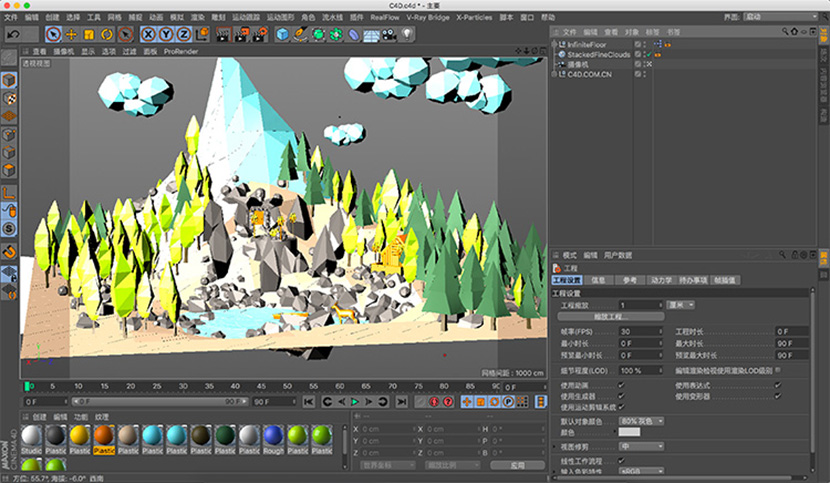
Task: Select the Live Selection tool
Action: pos(53,34)
